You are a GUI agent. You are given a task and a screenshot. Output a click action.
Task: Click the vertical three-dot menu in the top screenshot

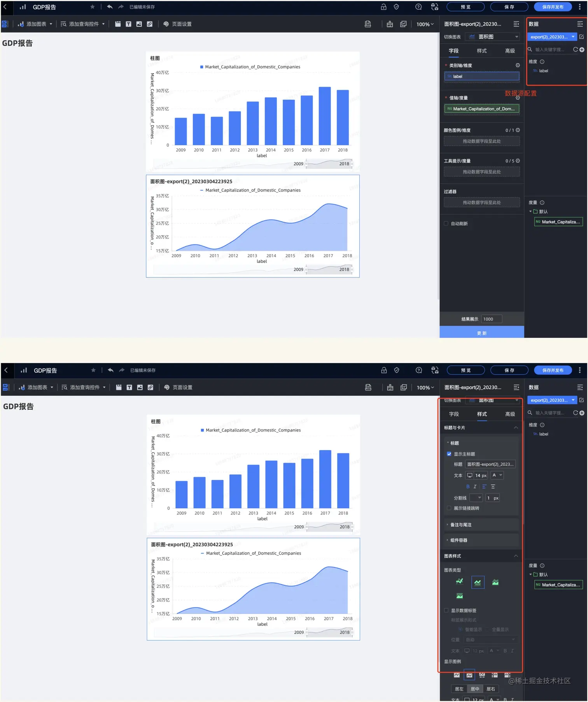[579, 7]
